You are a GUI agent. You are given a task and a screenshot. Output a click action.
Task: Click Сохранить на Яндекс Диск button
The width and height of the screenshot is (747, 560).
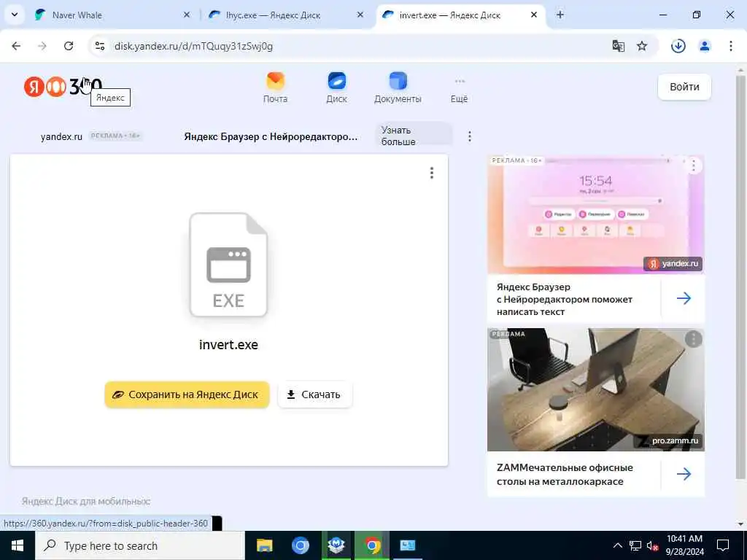coord(187,394)
